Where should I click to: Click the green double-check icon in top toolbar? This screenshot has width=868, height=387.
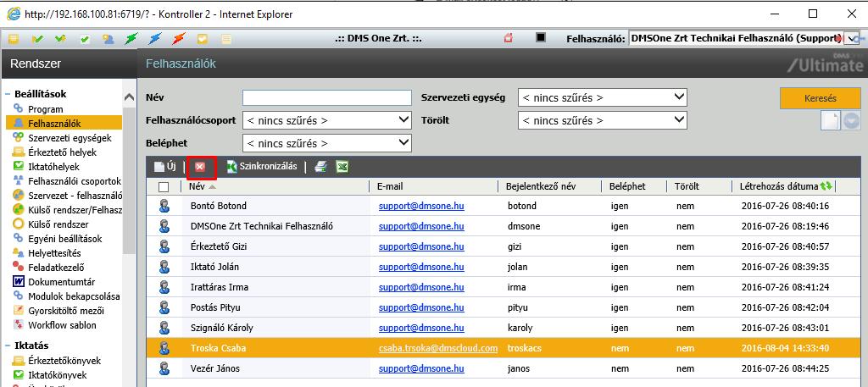60,39
